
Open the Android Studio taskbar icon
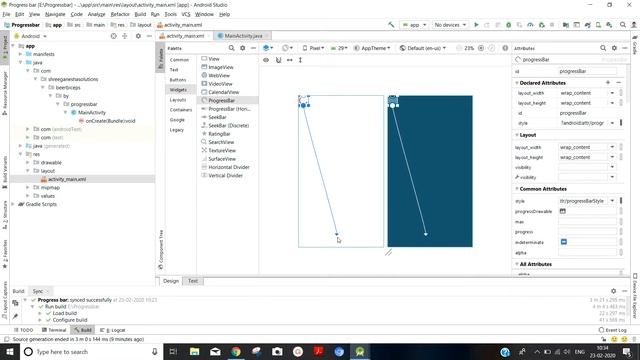[360, 351]
